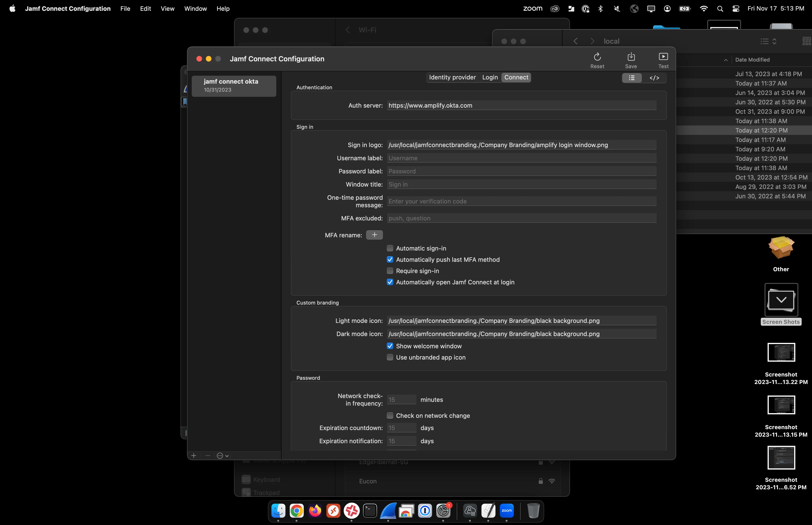
Task: Open the View menu
Action: point(167,8)
